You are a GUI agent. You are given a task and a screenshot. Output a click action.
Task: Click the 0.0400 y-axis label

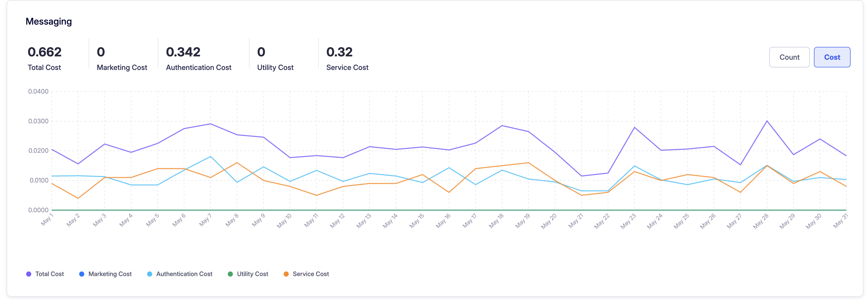(38, 91)
